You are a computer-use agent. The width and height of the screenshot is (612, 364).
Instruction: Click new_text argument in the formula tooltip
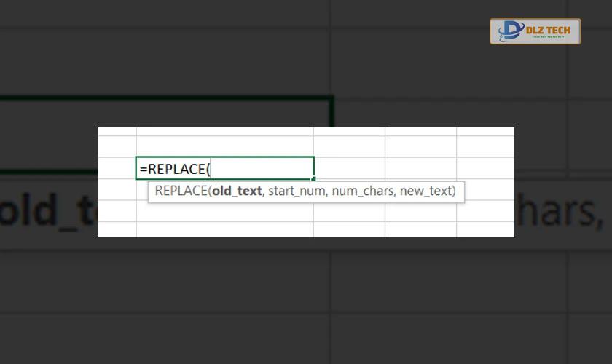[x=425, y=191]
